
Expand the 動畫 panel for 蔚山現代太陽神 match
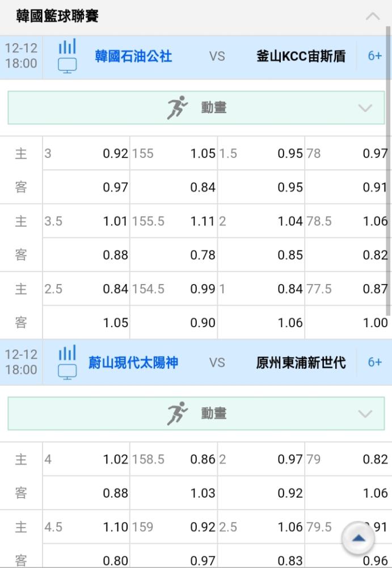pos(196,414)
